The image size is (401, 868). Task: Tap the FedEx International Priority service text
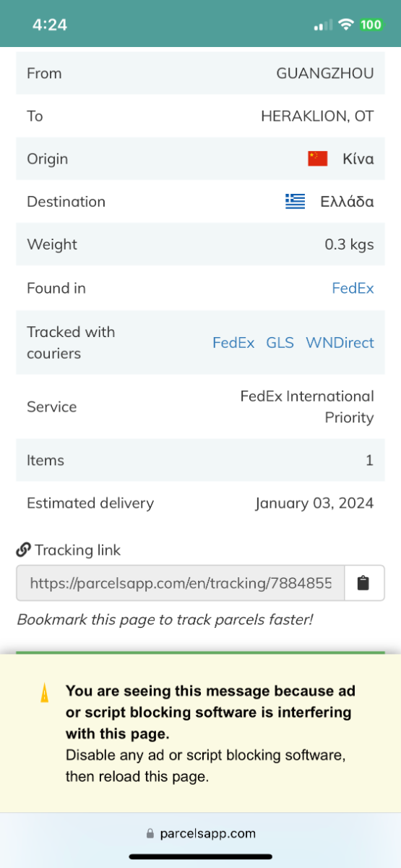(307, 407)
